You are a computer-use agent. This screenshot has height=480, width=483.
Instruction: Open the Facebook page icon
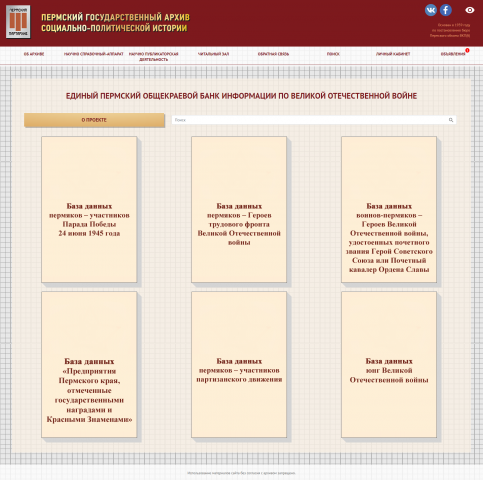tap(446, 10)
